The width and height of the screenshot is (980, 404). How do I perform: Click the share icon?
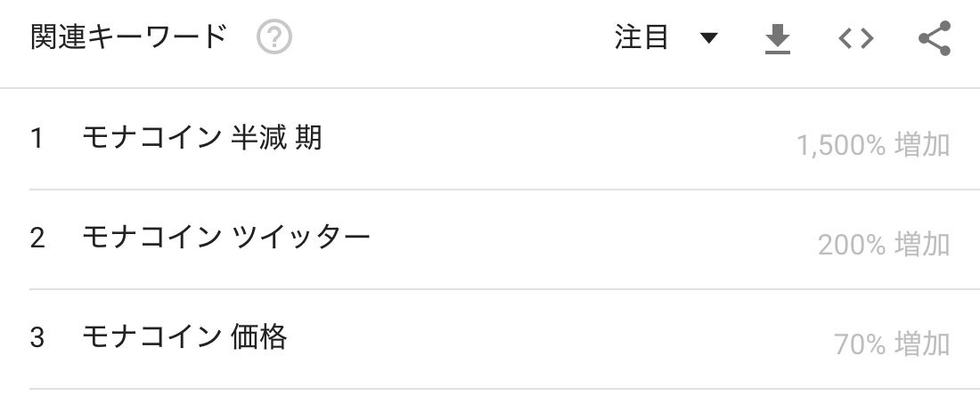(935, 39)
